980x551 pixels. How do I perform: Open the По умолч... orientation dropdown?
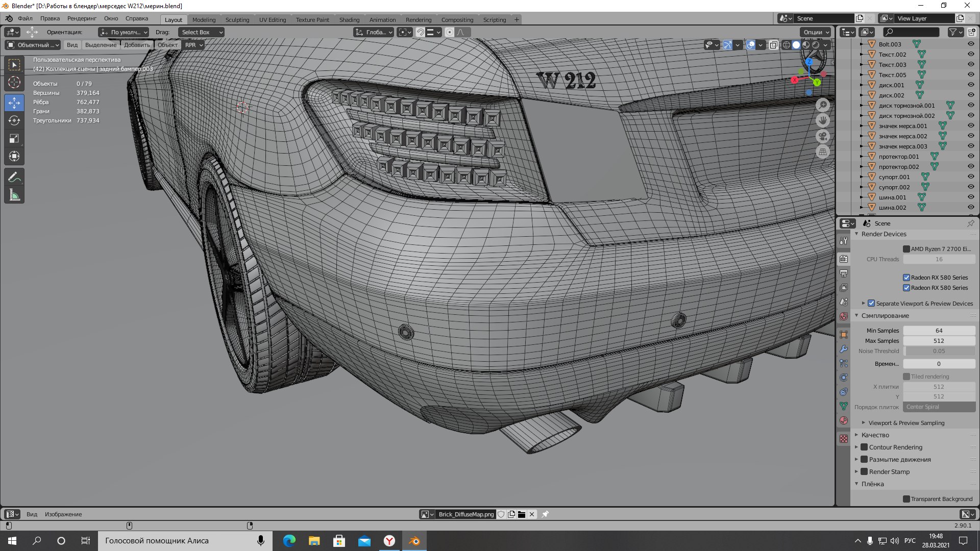pyautogui.click(x=124, y=32)
